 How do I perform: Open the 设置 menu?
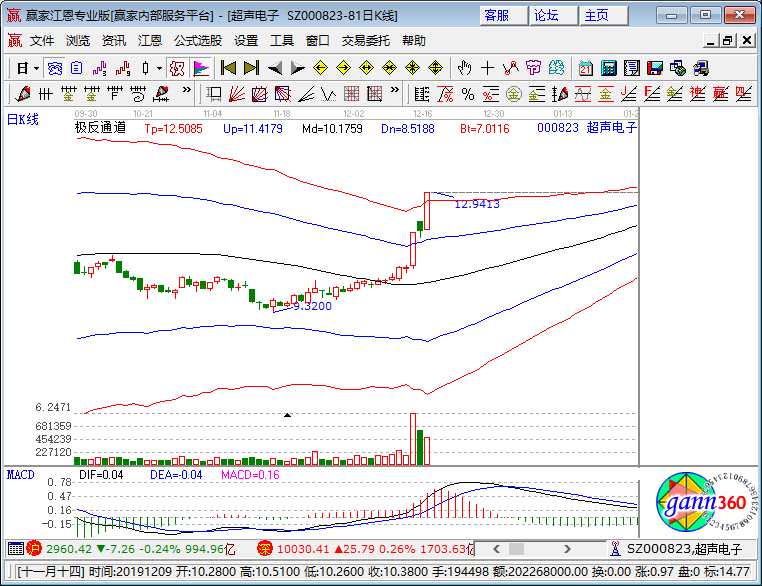click(246, 41)
